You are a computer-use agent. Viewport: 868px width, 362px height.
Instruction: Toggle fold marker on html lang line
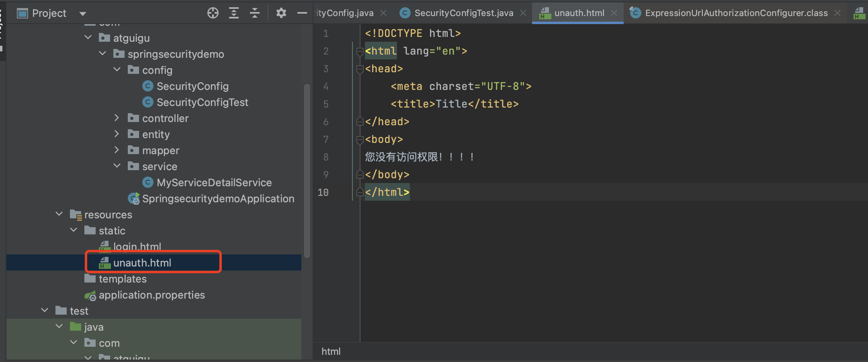click(x=360, y=51)
